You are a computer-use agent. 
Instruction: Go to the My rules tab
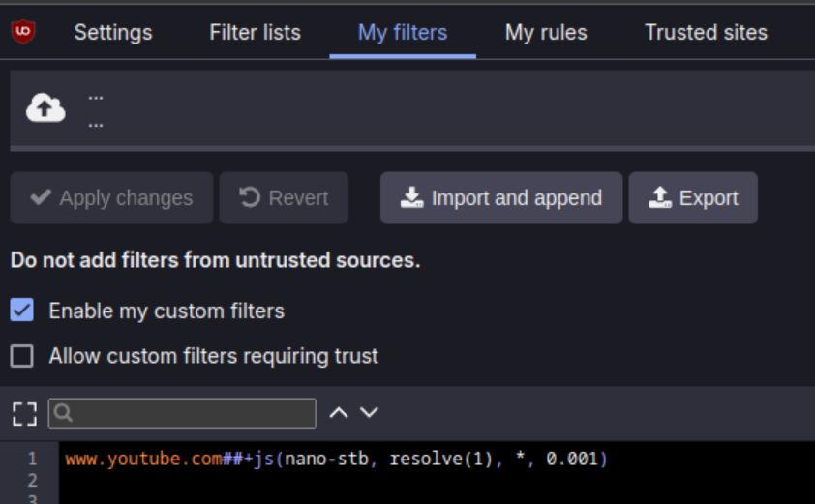[546, 33]
